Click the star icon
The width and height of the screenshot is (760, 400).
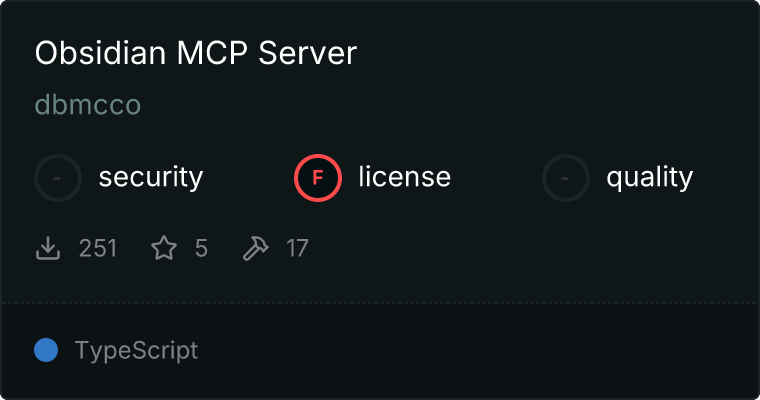164,248
